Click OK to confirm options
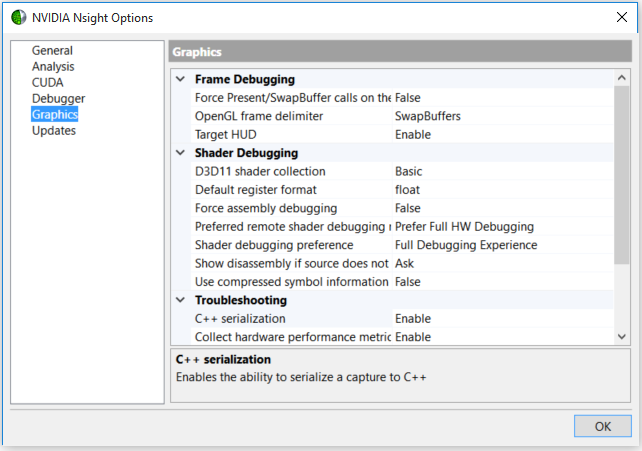This screenshot has height=451, width=642. (x=602, y=426)
